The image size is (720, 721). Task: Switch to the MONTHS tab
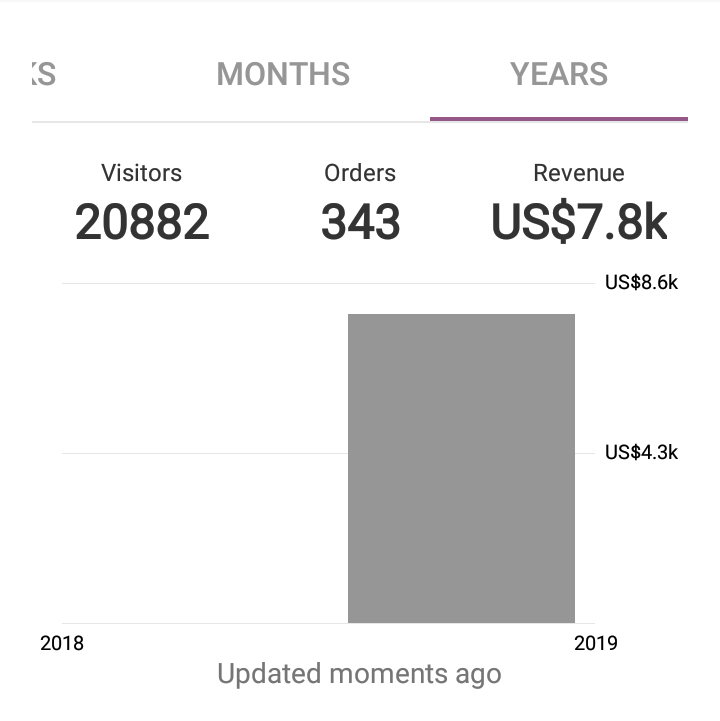tap(283, 75)
